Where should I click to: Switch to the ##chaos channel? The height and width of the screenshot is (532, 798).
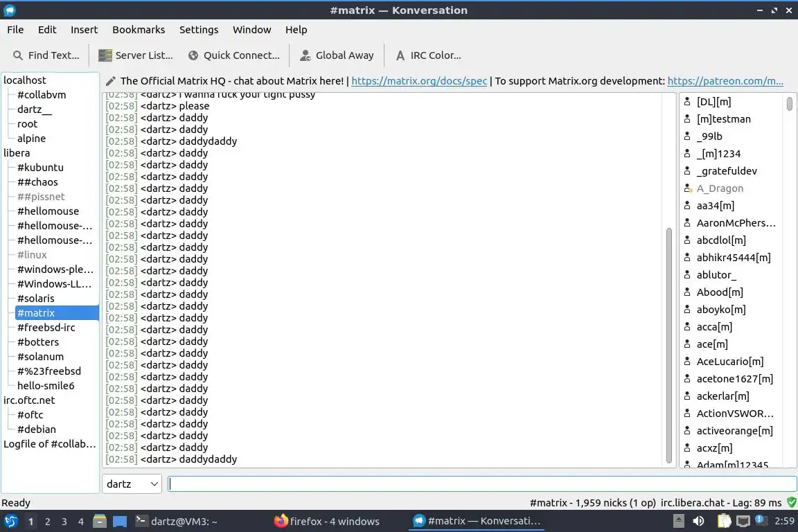(37, 182)
